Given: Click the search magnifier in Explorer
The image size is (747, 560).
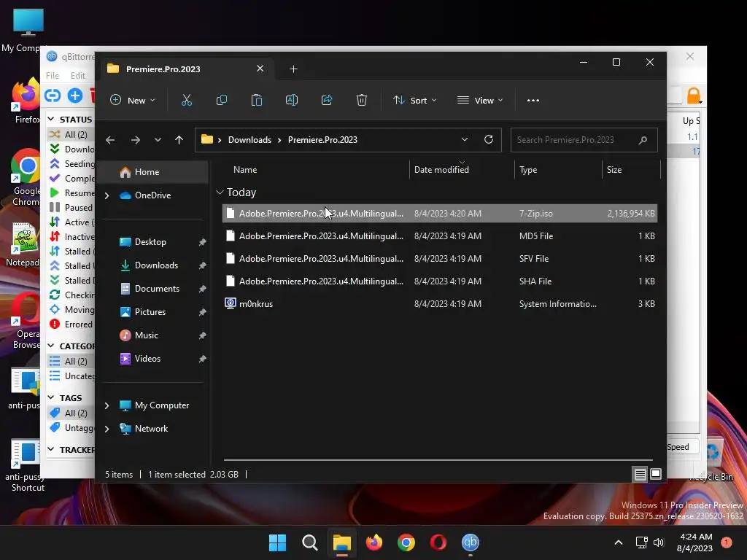Looking at the screenshot, I should [643, 140].
